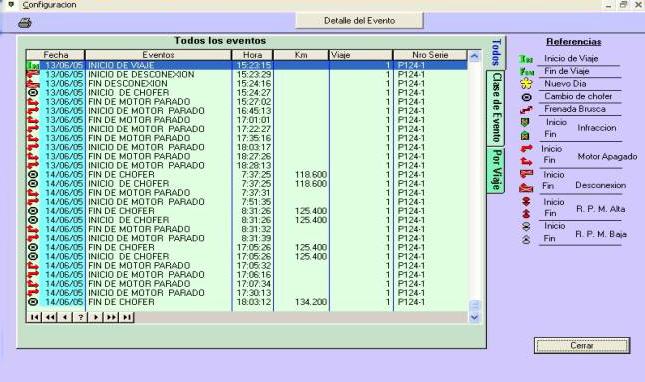
Task: Advance to next record arrow
Action: point(95,317)
